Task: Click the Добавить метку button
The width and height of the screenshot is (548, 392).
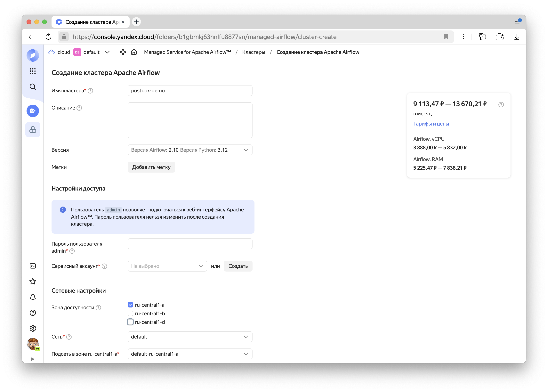Action: coord(151,167)
